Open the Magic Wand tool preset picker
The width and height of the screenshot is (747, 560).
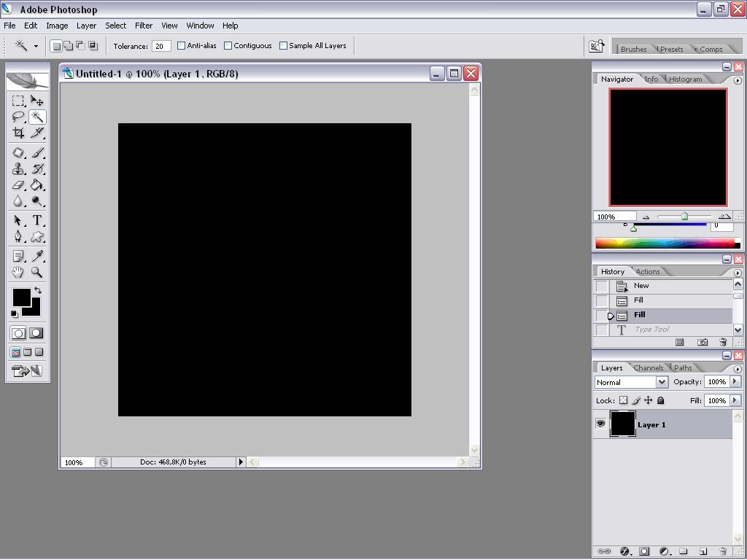click(36, 46)
